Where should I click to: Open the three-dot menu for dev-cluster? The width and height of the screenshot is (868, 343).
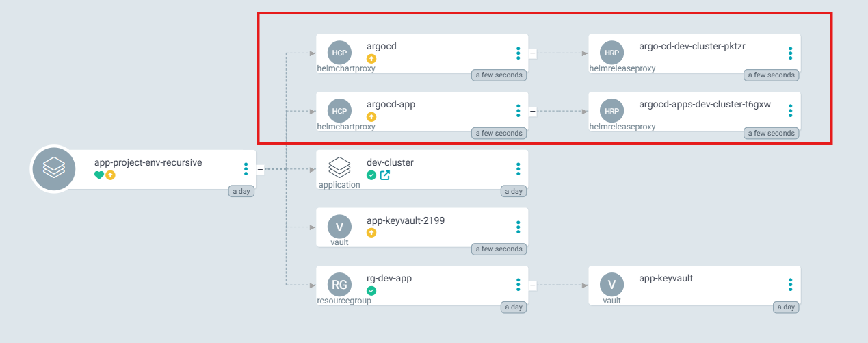pyautogui.click(x=518, y=168)
